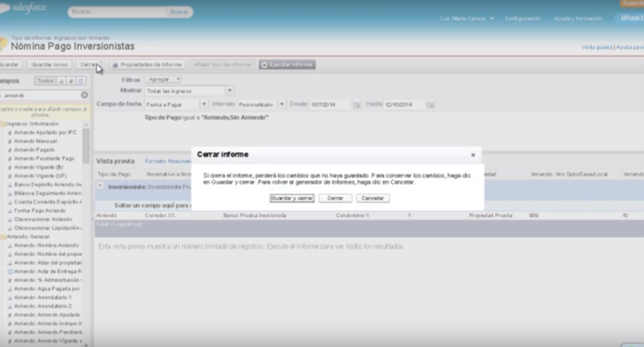Clear the arriendo field search box
644x347 pixels.
coord(84,95)
